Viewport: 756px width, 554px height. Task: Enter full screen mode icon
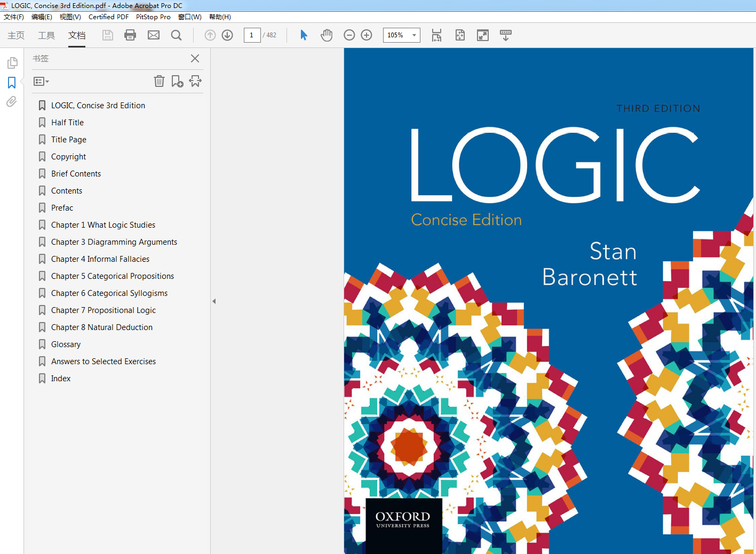click(x=483, y=35)
